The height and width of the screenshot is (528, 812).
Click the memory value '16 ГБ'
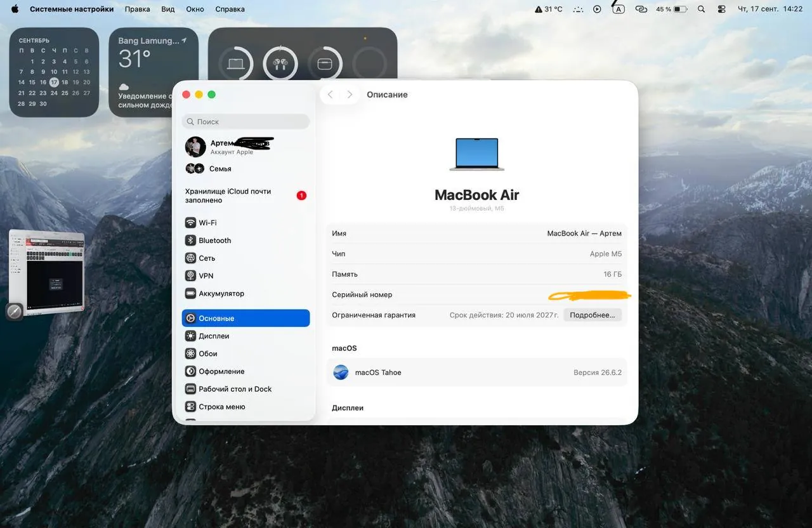coord(613,274)
